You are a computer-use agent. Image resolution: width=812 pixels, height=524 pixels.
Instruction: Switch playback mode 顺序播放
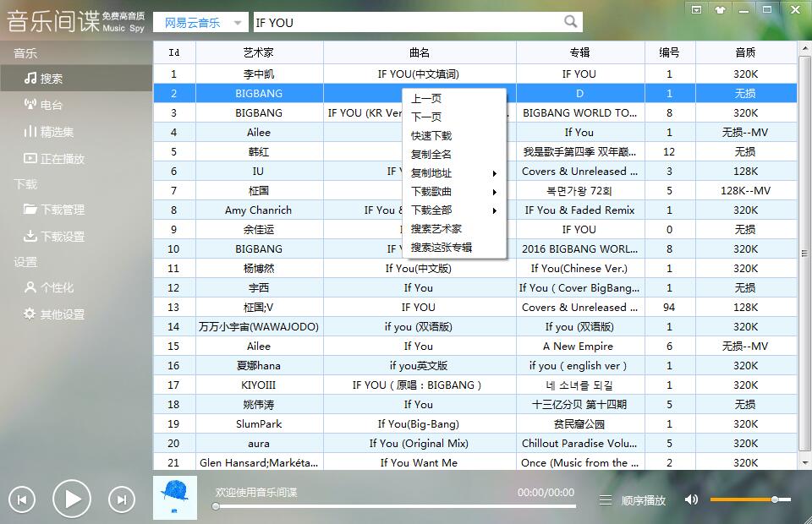[643, 500]
